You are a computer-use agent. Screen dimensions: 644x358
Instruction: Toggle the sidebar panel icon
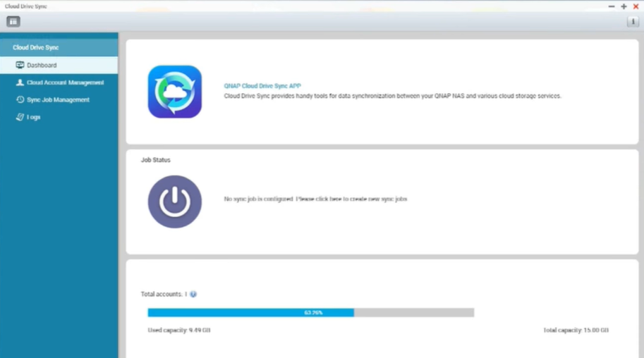(13, 21)
